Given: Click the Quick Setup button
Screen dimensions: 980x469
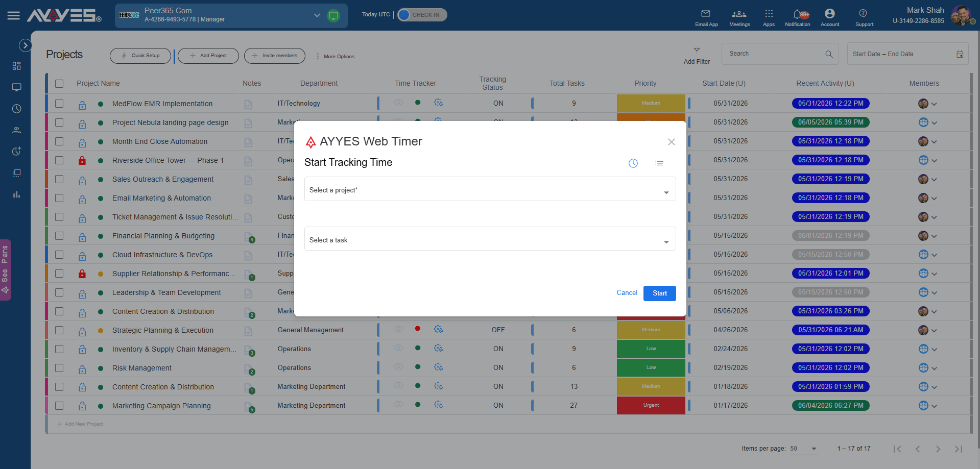Looking at the screenshot, I should [140, 56].
